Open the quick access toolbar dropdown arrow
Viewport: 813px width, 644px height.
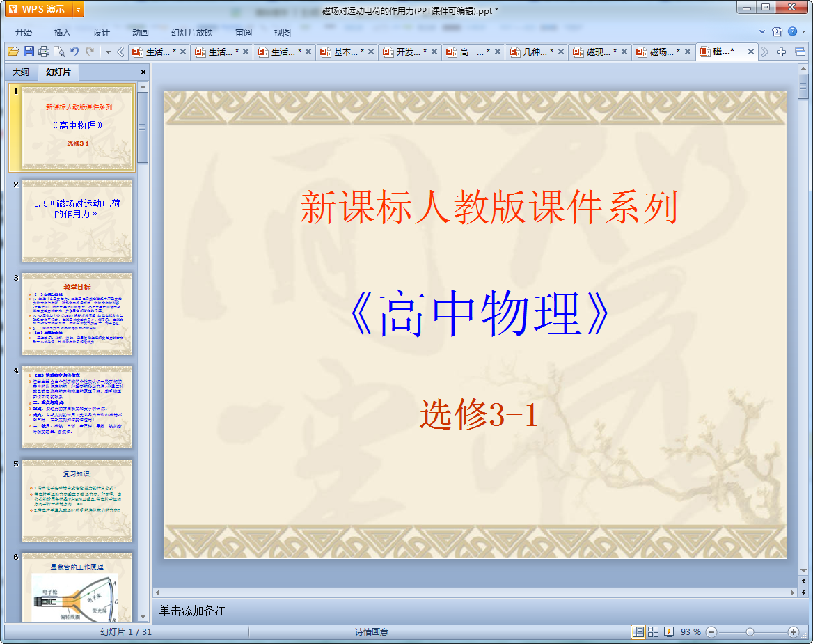tap(108, 51)
